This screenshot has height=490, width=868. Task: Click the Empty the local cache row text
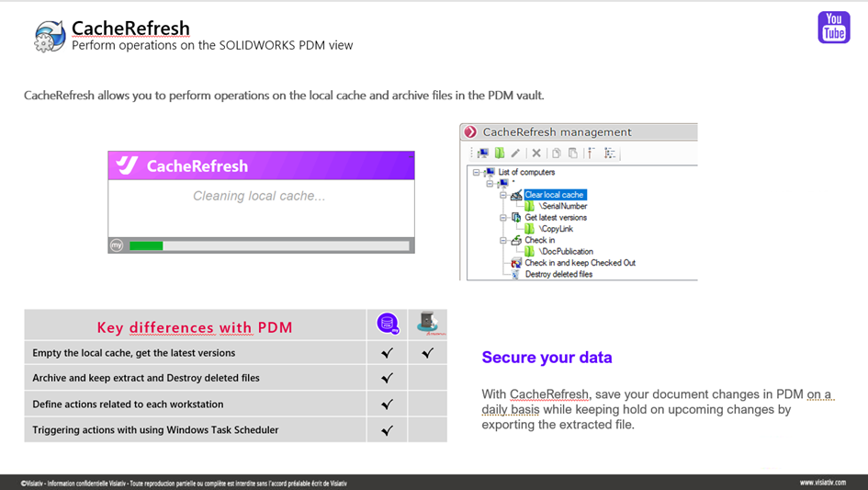pos(133,353)
